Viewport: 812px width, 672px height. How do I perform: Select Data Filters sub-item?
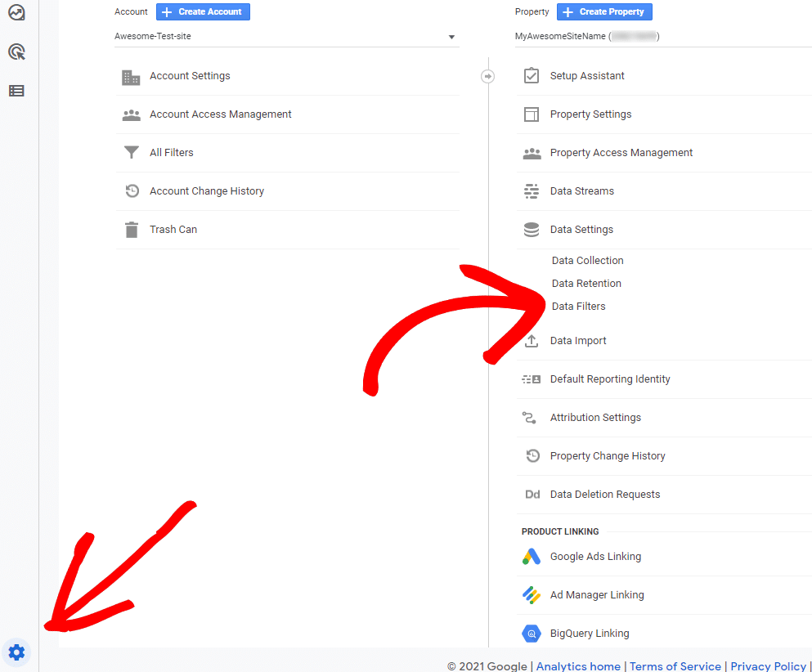click(x=578, y=306)
